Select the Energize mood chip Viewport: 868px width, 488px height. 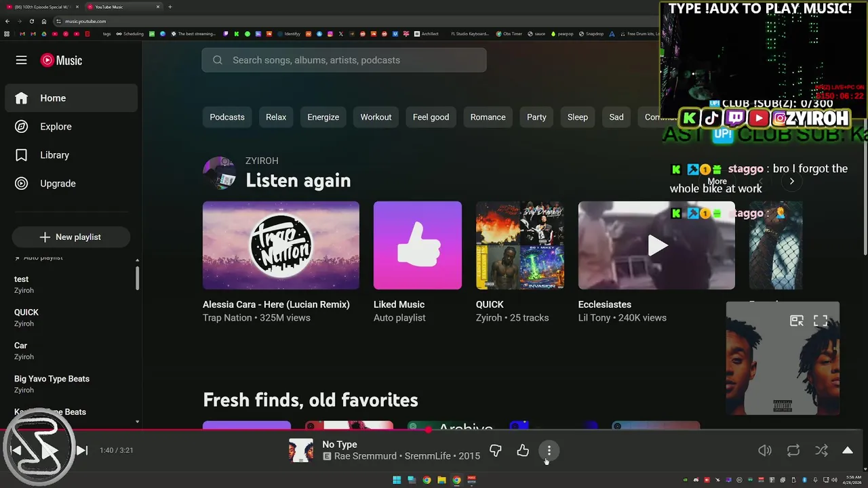(323, 117)
